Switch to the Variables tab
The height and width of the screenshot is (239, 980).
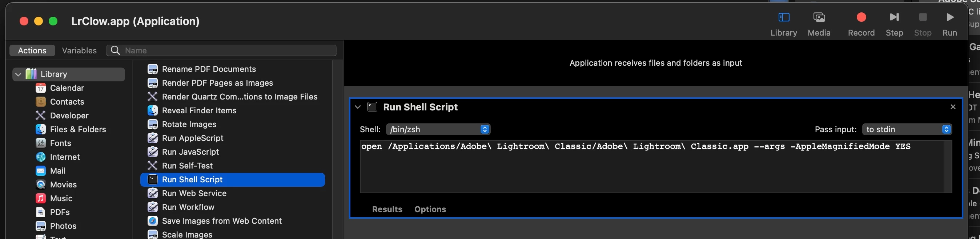coord(79,50)
